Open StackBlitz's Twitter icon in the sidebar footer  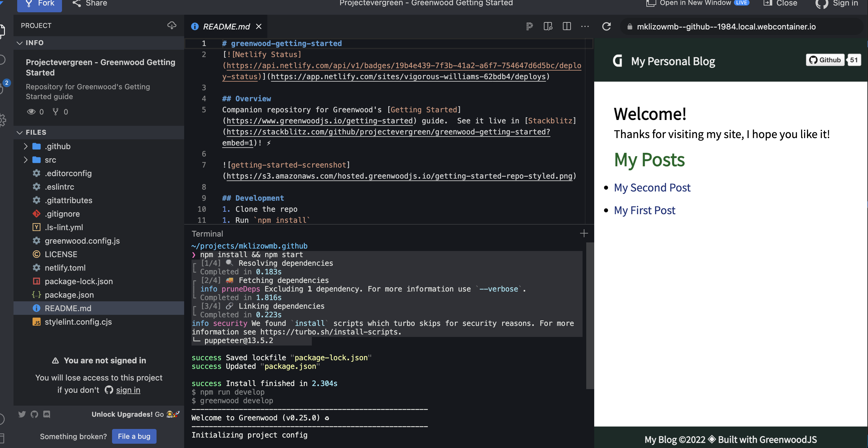22,414
